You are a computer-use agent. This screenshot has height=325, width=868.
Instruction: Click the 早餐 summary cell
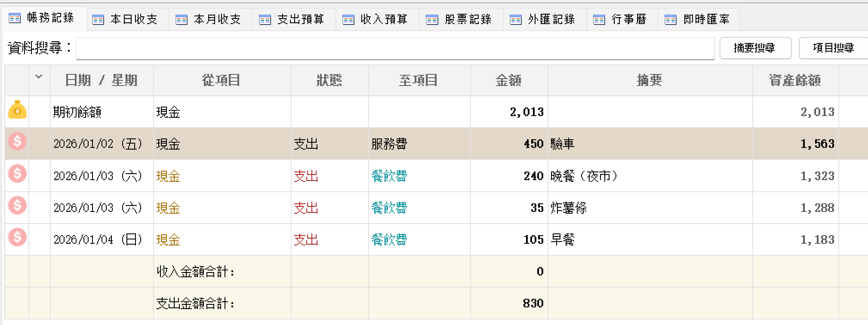[650, 239]
